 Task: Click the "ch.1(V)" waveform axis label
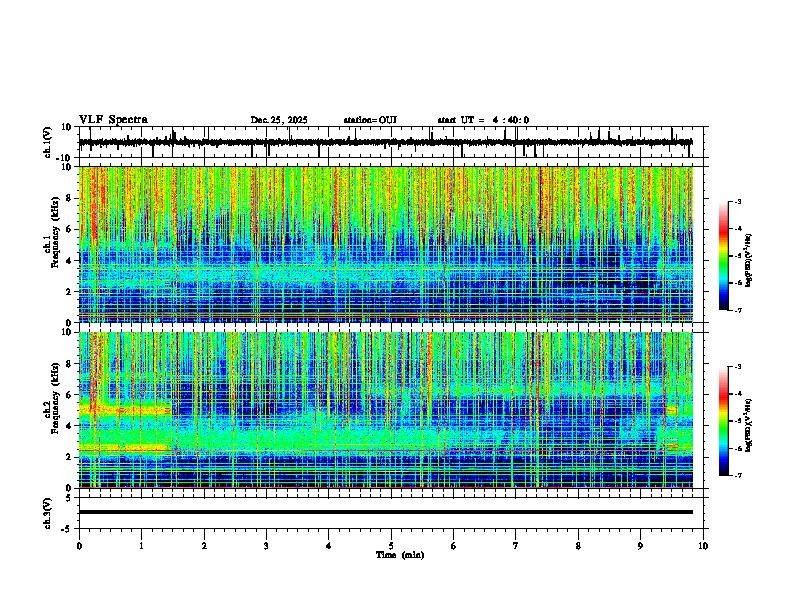click(47, 142)
